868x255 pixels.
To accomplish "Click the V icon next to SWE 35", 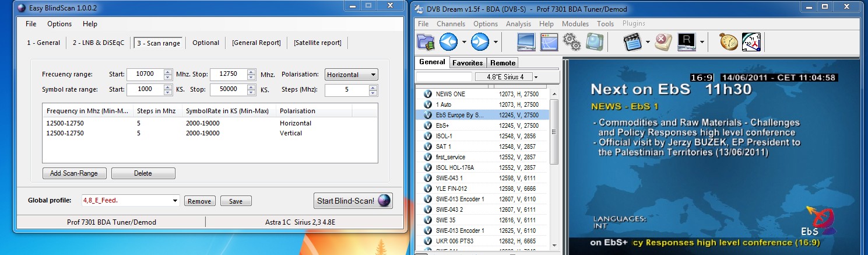I will tap(427, 220).
